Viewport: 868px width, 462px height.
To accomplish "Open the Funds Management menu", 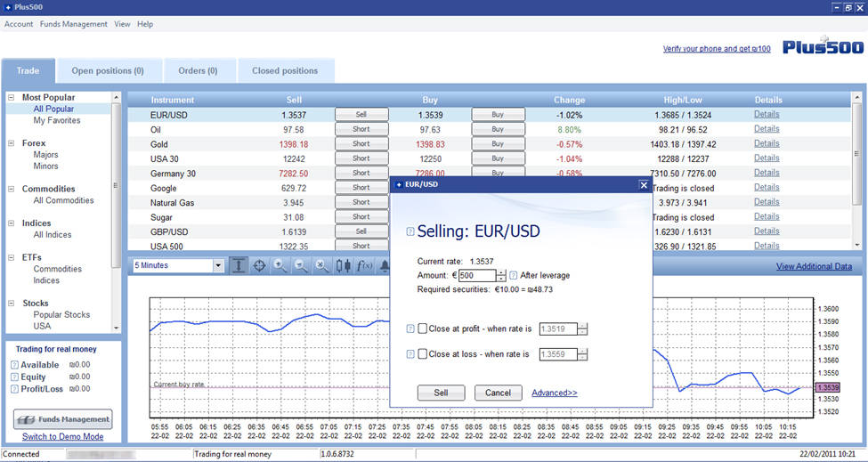I will click(73, 24).
